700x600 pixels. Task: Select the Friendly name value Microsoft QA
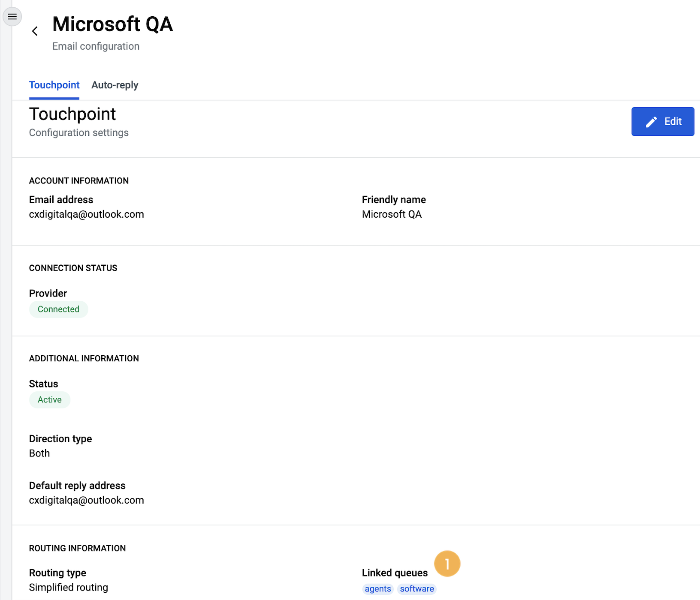click(x=392, y=214)
